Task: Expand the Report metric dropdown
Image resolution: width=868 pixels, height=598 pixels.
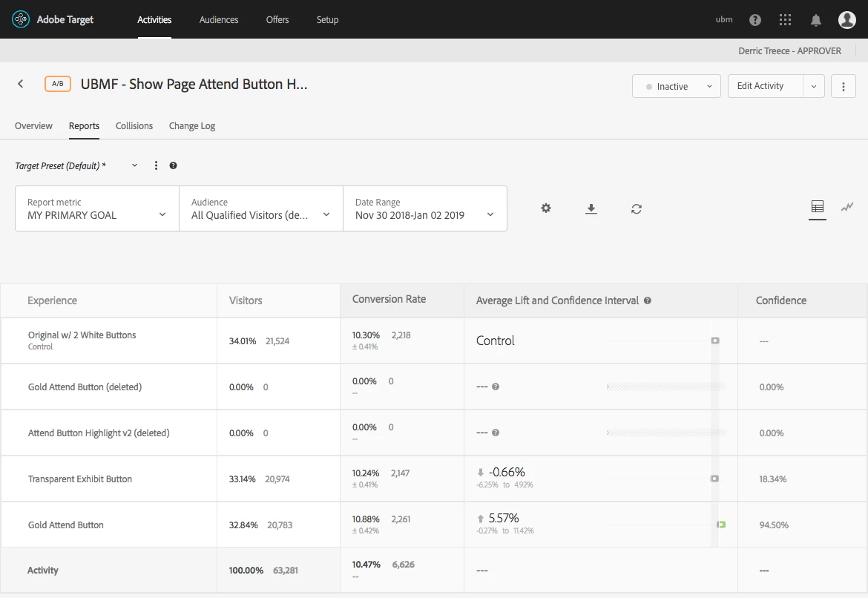Action: coord(97,208)
